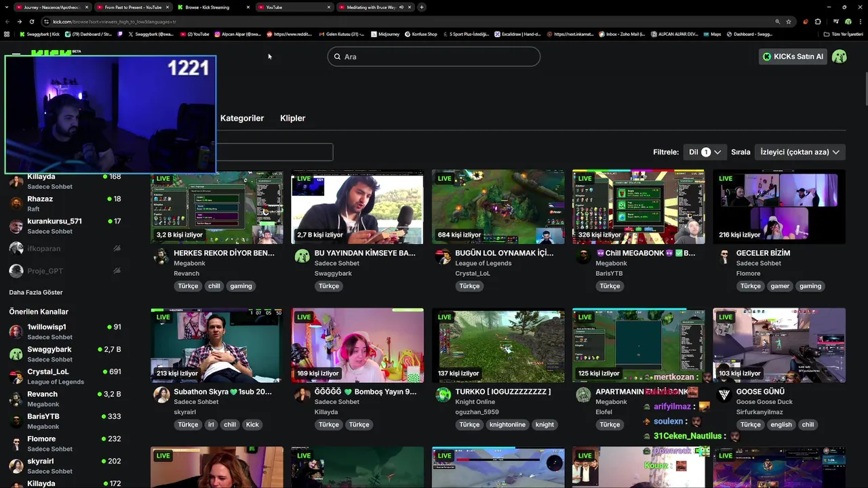Open ifkoparan offline channel avatar

click(x=16, y=248)
